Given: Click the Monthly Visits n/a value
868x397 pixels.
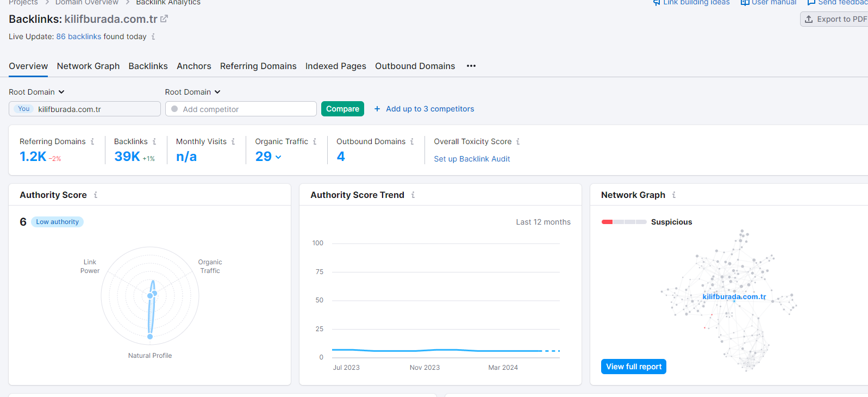Looking at the screenshot, I should 186,157.
